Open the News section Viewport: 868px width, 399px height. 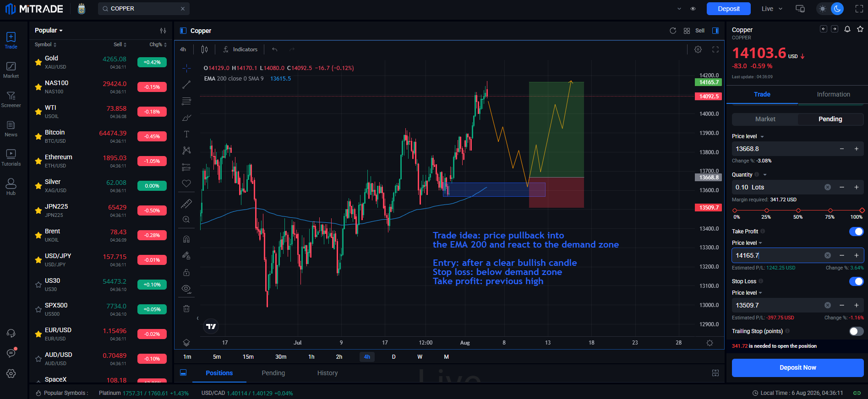tap(11, 129)
